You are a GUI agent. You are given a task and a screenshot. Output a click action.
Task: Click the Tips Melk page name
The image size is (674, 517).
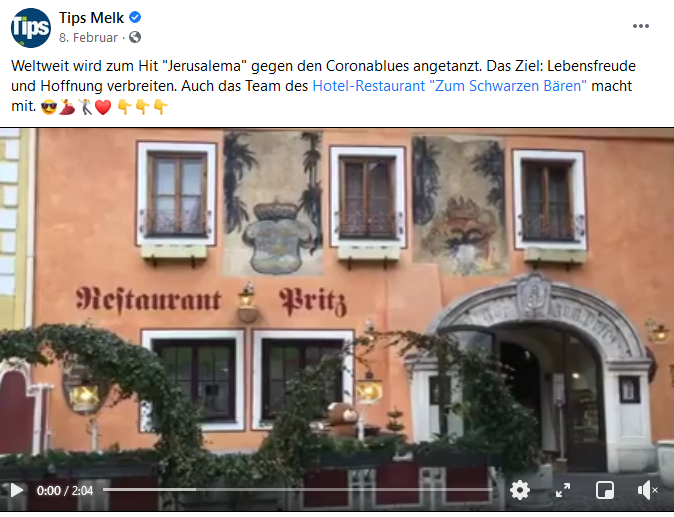click(x=92, y=18)
